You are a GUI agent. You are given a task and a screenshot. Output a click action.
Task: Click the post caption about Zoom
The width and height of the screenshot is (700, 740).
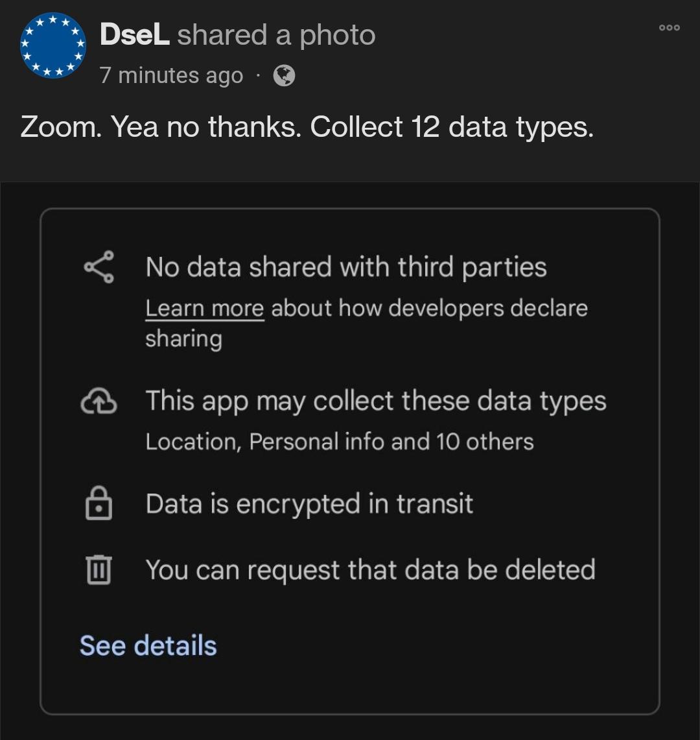click(307, 127)
